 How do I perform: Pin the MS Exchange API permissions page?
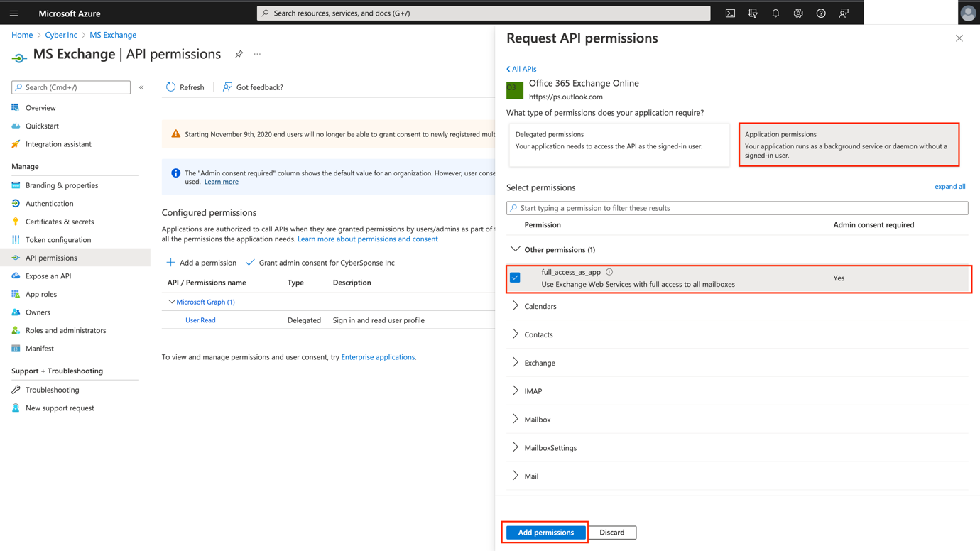[239, 54]
